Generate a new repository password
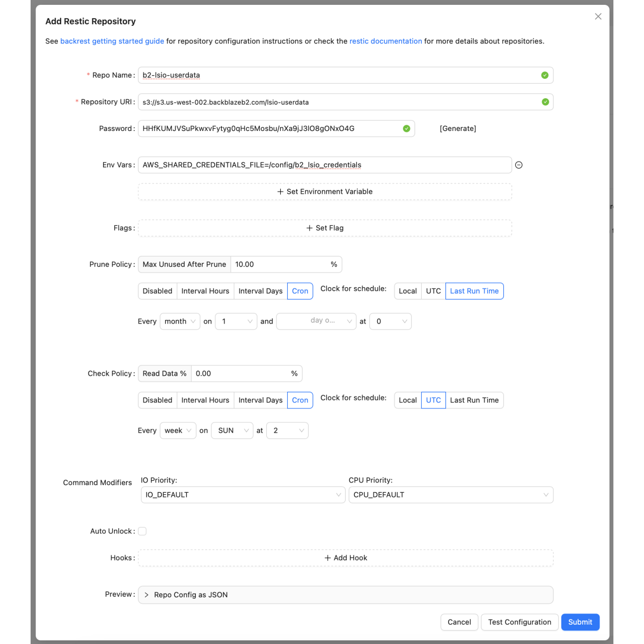Image resolution: width=644 pixels, height=644 pixels. [x=457, y=129]
